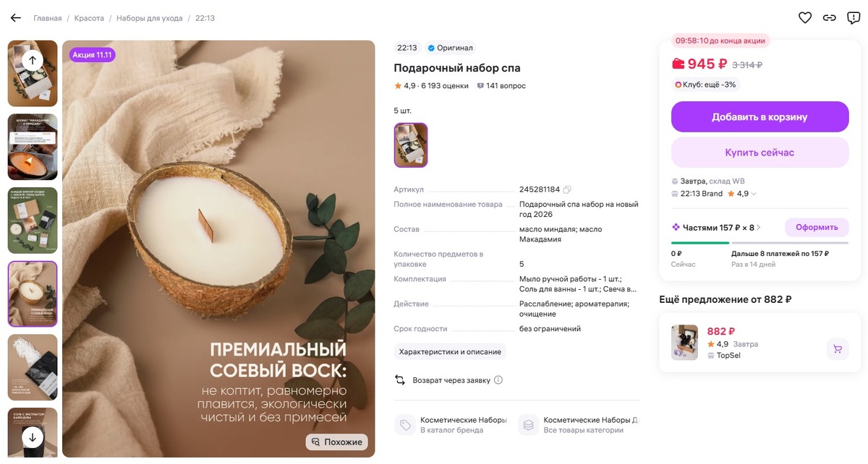Click the back arrow icon
The width and height of the screenshot is (868, 464).
click(16, 18)
